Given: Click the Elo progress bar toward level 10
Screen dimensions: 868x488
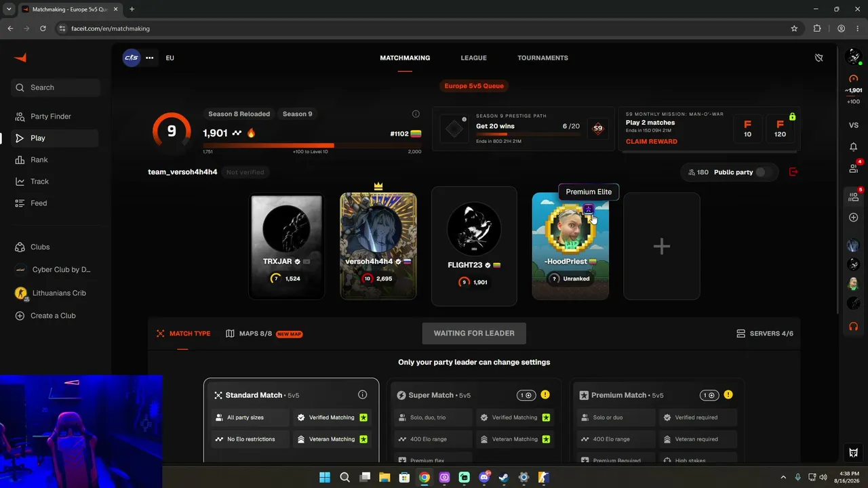Looking at the screenshot, I should (x=312, y=145).
